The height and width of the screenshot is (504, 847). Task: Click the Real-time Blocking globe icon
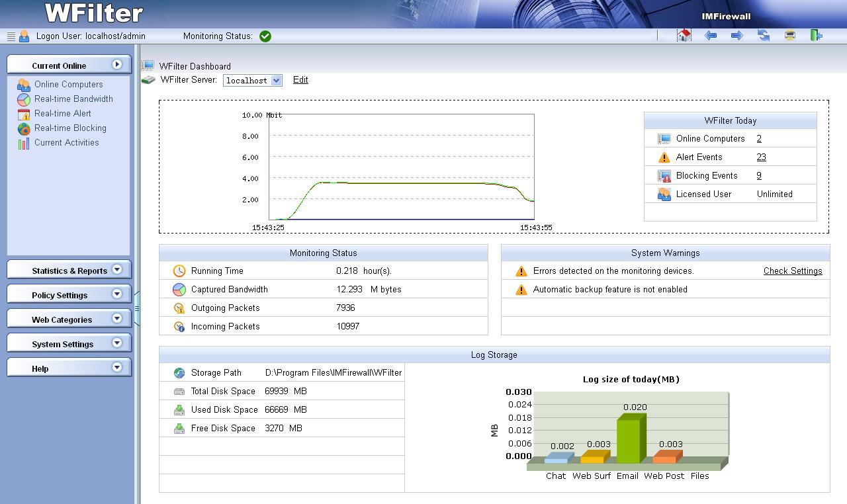point(24,128)
